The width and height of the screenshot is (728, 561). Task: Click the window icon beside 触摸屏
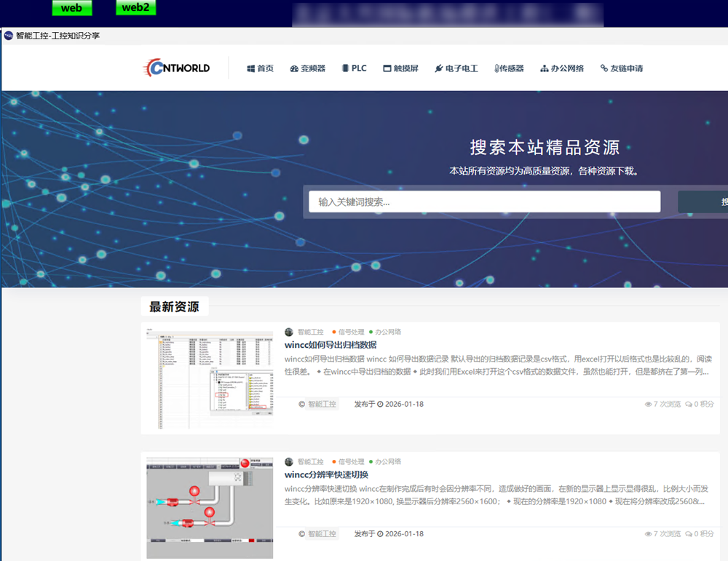[x=387, y=68]
